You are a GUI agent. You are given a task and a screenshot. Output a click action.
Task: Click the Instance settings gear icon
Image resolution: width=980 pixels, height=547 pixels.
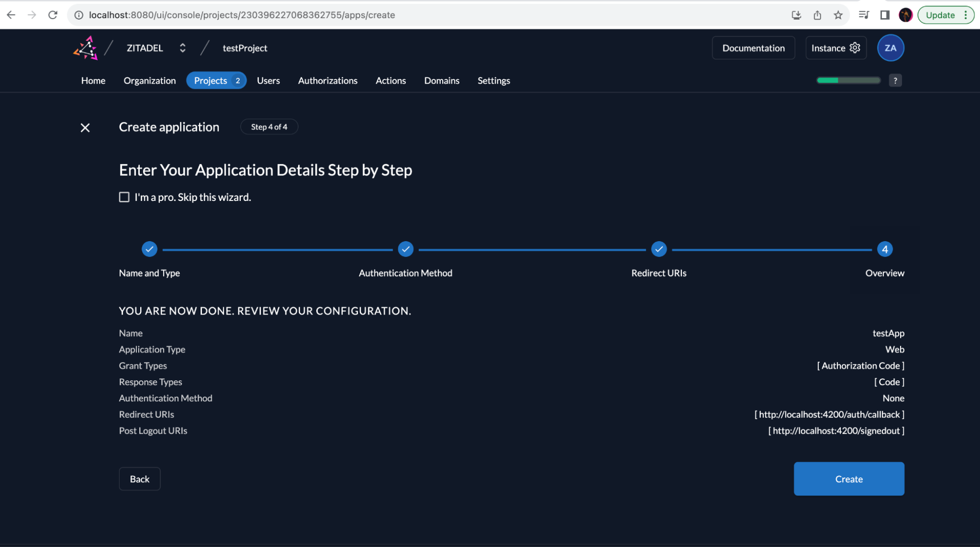pos(856,48)
